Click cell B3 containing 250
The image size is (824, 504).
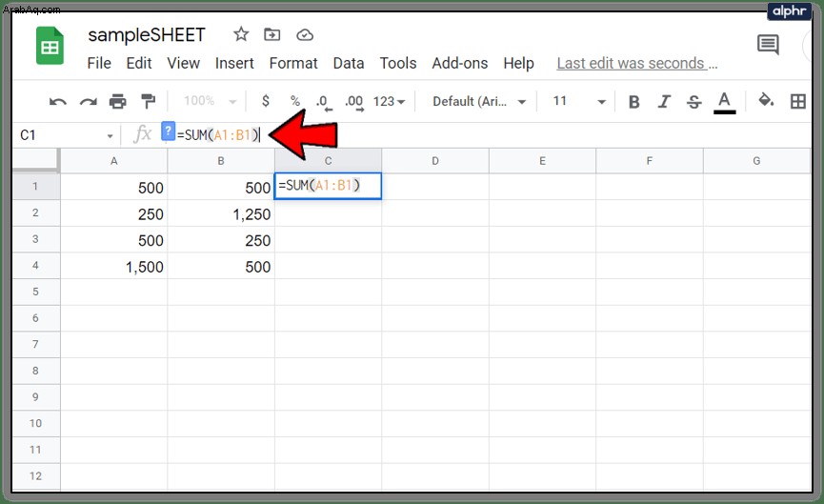coord(221,240)
